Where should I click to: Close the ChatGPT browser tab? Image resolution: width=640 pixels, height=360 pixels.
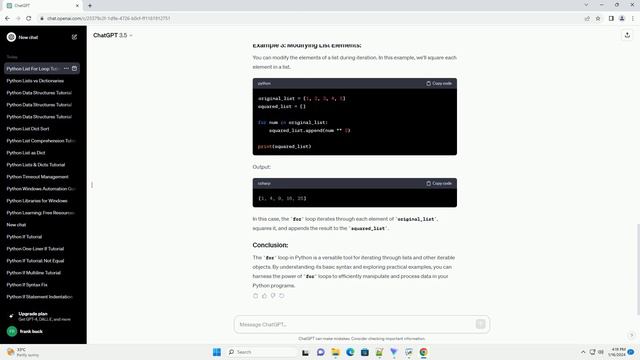pyautogui.click(x=77, y=6)
